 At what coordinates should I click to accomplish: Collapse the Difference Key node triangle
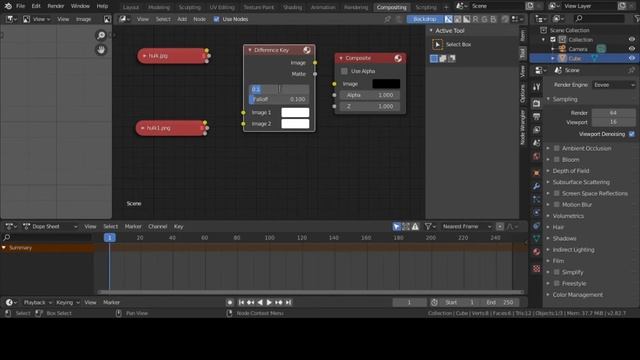point(250,50)
